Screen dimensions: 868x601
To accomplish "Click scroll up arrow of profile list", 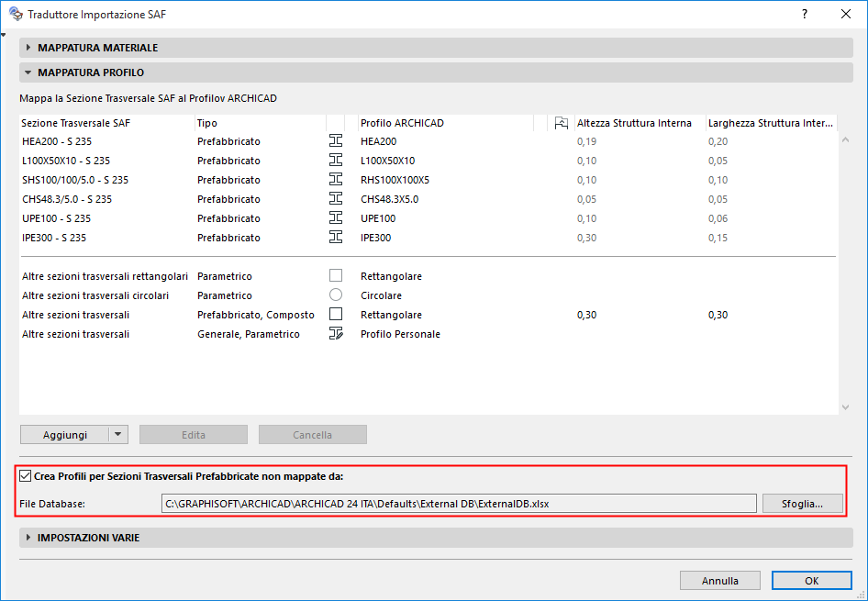I will 845,140.
